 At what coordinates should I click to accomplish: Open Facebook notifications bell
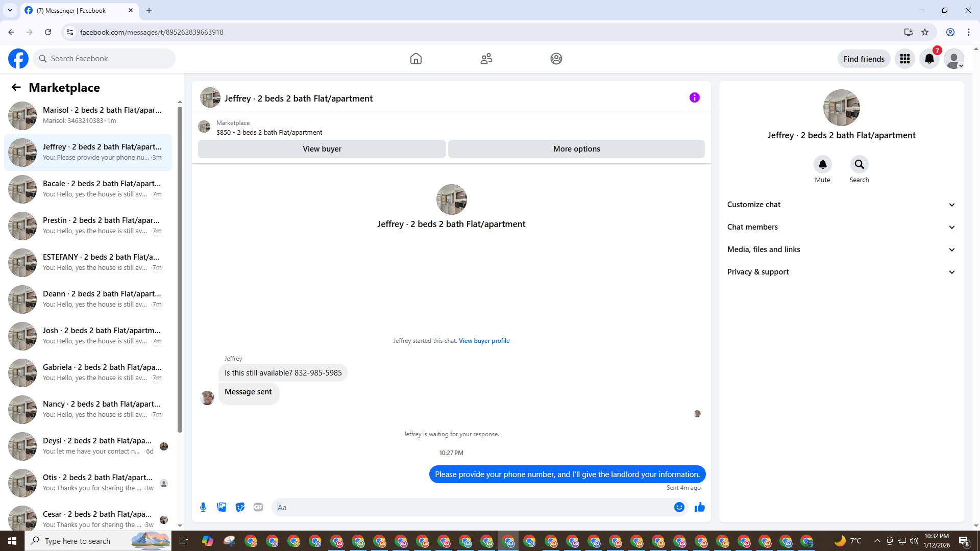click(929, 59)
